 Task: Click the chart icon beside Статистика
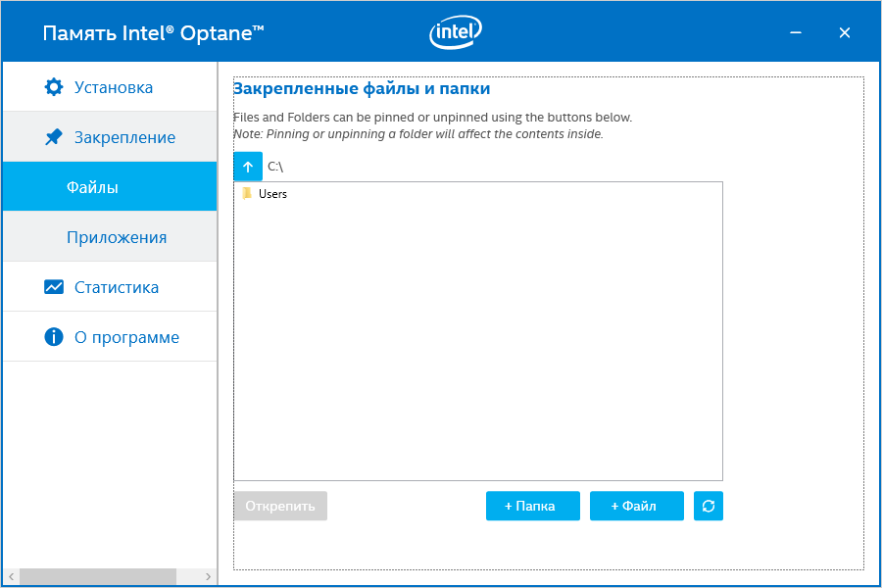(54, 287)
